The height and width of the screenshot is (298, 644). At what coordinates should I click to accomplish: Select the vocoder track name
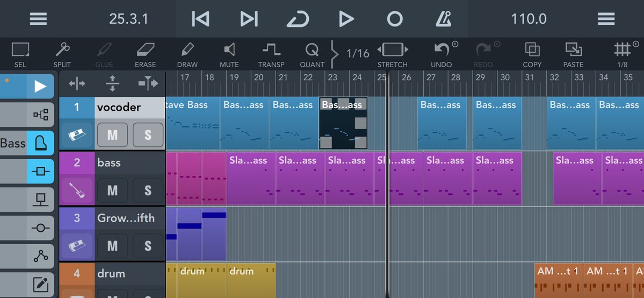pyautogui.click(x=119, y=108)
